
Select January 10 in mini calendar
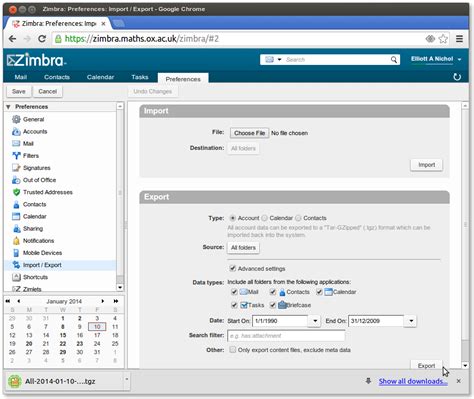97,327
